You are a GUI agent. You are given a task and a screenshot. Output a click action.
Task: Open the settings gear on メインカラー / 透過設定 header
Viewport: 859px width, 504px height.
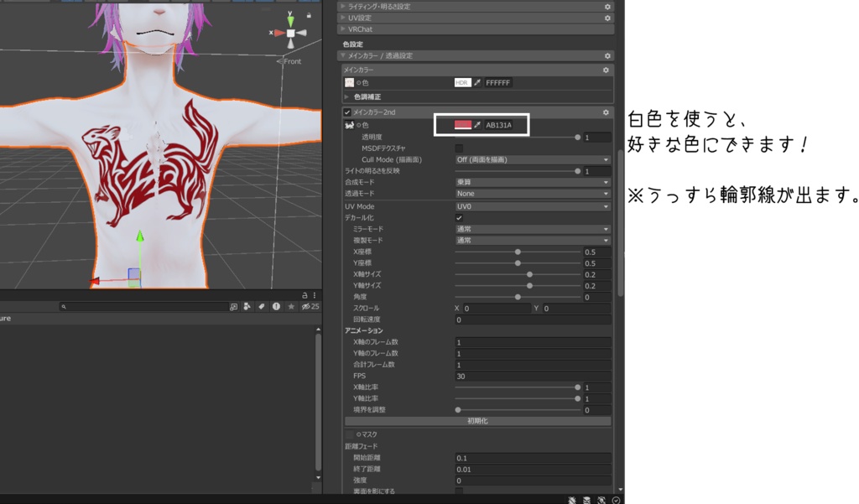pos(606,55)
